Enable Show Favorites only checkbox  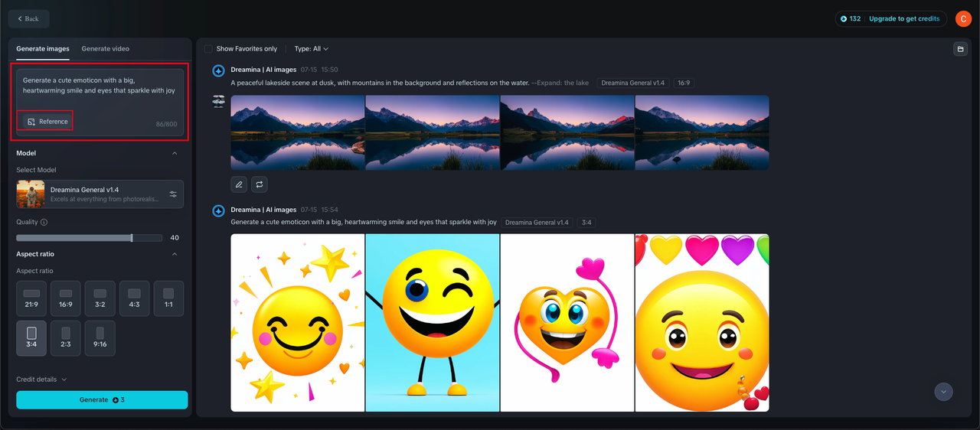tap(208, 49)
